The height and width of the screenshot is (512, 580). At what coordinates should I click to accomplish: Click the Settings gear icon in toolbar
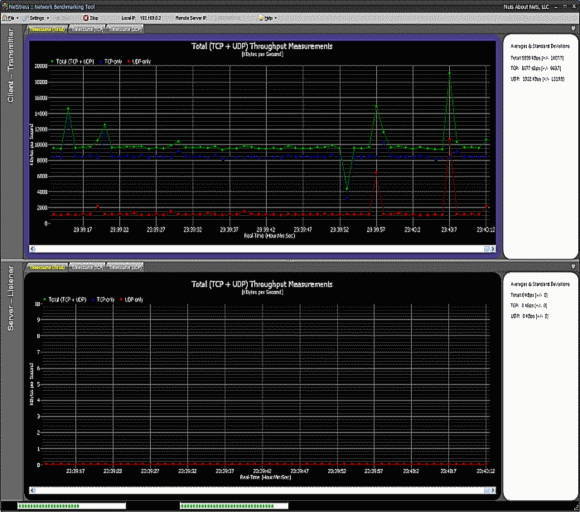(x=25, y=18)
